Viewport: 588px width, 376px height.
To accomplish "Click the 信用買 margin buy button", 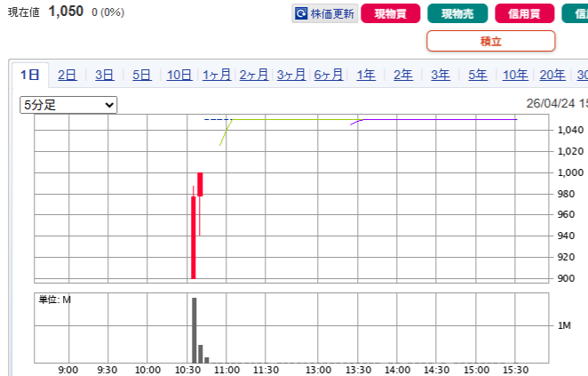I will (x=521, y=14).
